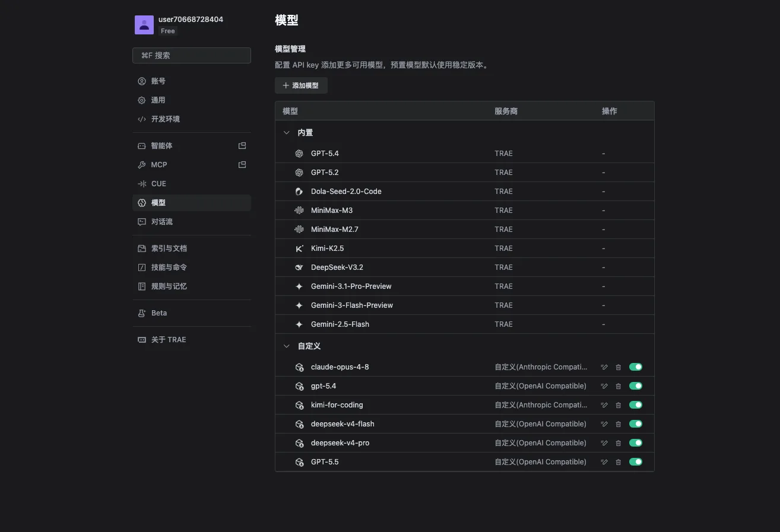Viewport: 780px width, 532px height.
Task: Go to 开发环境 settings
Action: point(192,119)
